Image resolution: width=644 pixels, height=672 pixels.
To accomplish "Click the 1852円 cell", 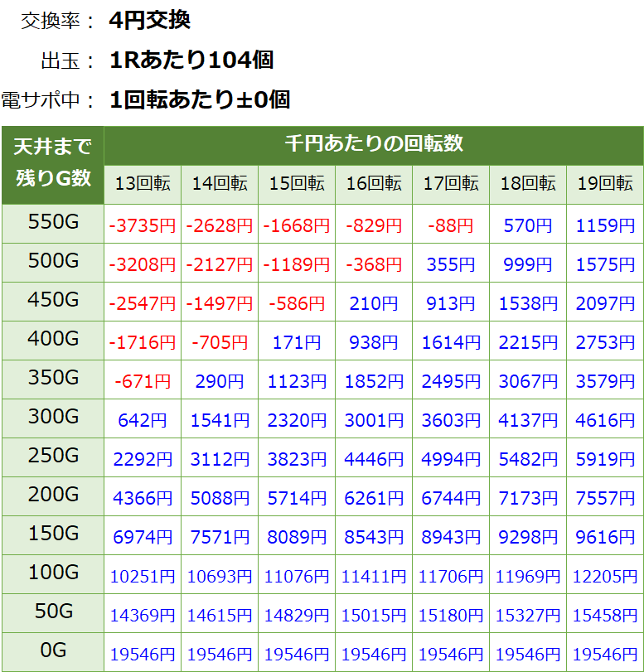I will point(374,381).
